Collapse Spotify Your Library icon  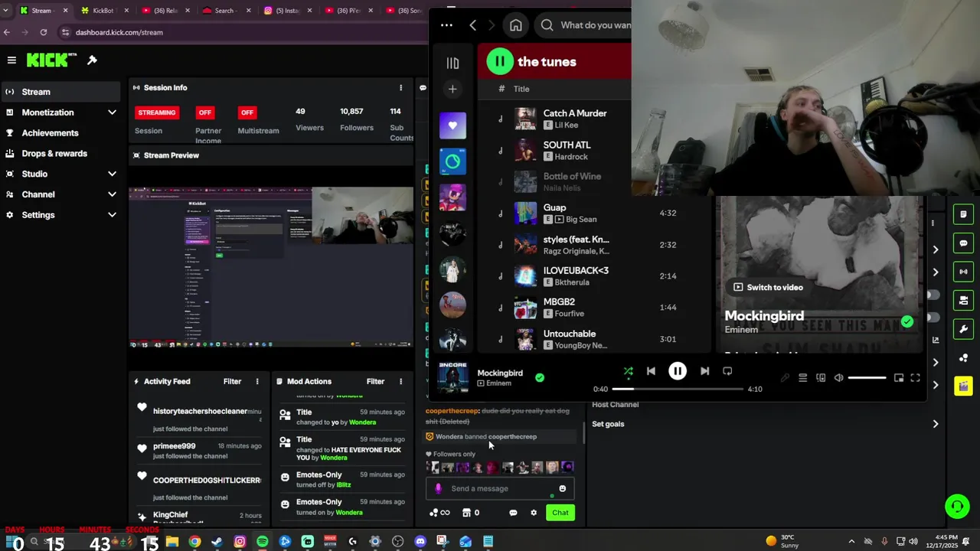click(452, 63)
